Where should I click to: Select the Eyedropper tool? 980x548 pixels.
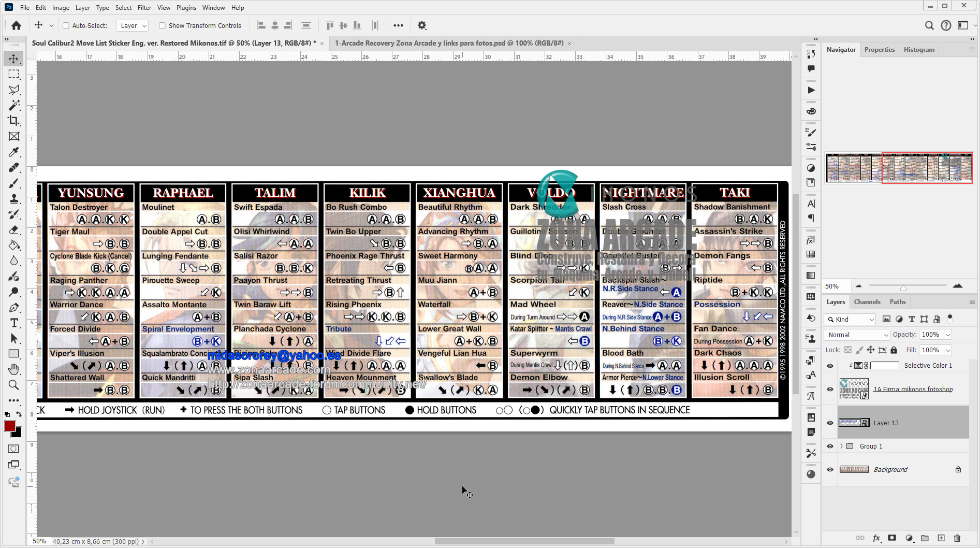[x=14, y=152]
